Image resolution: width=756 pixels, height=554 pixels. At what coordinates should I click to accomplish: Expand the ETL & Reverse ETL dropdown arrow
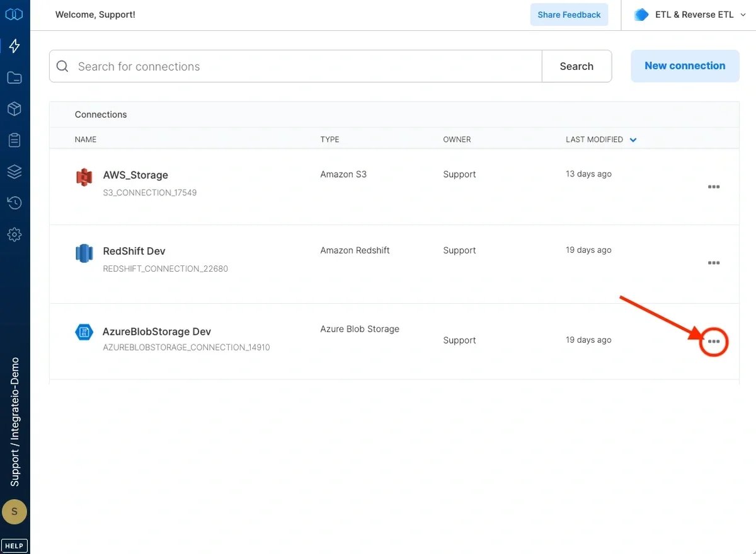coord(743,15)
